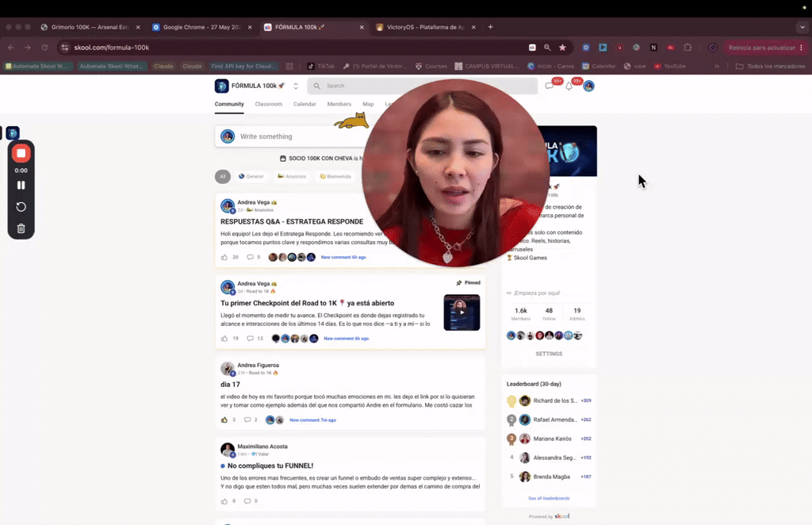Click the FÓRMULA 100k group logo

pos(222,86)
